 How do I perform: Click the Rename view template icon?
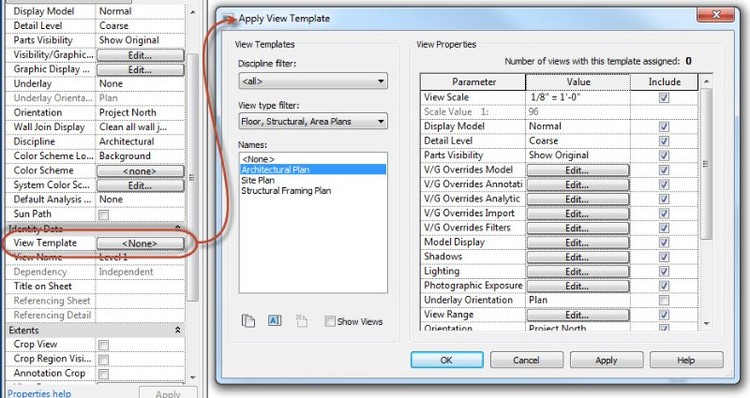tap(275, 321)
